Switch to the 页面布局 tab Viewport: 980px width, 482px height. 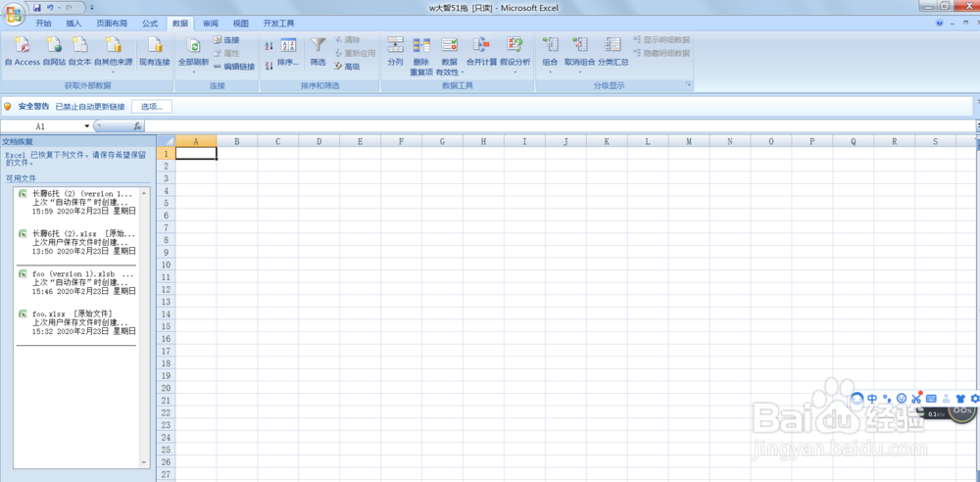112,24
